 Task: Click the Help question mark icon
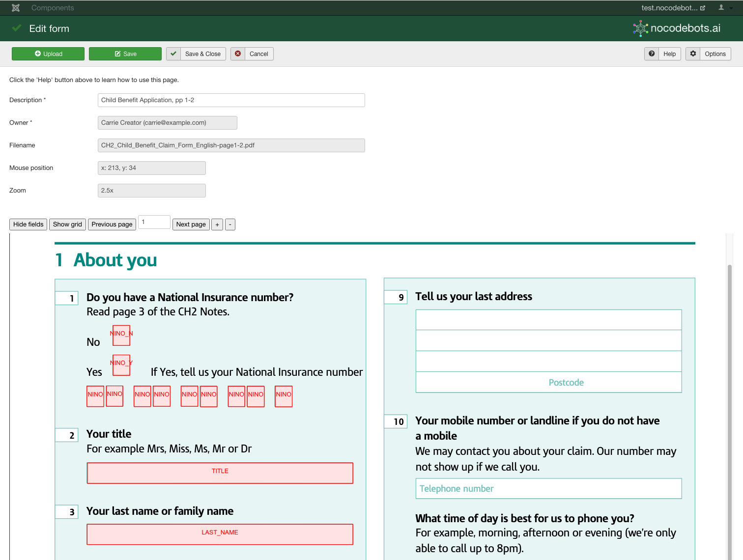(x=652, y=54)
